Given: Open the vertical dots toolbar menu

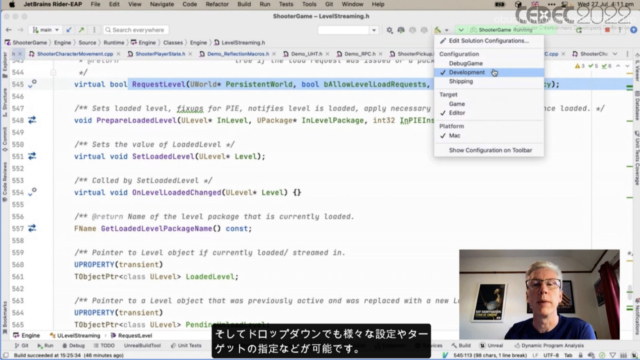Looking at the screenshot, I should (x=94, y=30).
